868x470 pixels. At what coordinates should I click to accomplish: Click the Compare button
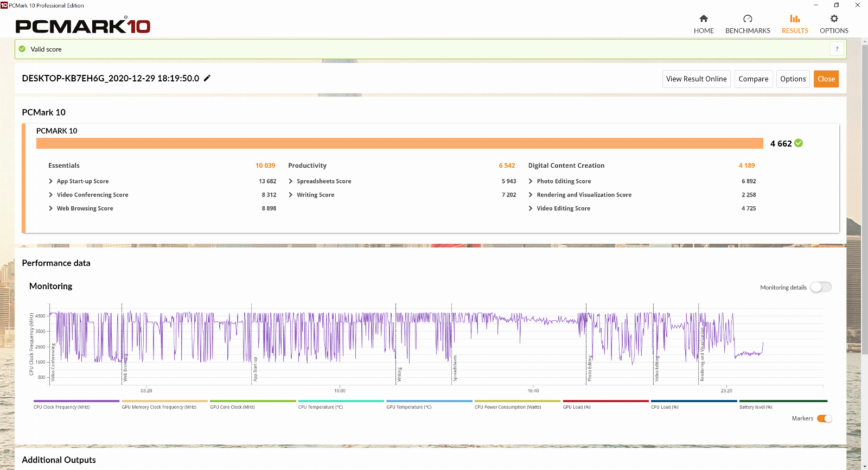pyautogui.click(x=754, y=79)
